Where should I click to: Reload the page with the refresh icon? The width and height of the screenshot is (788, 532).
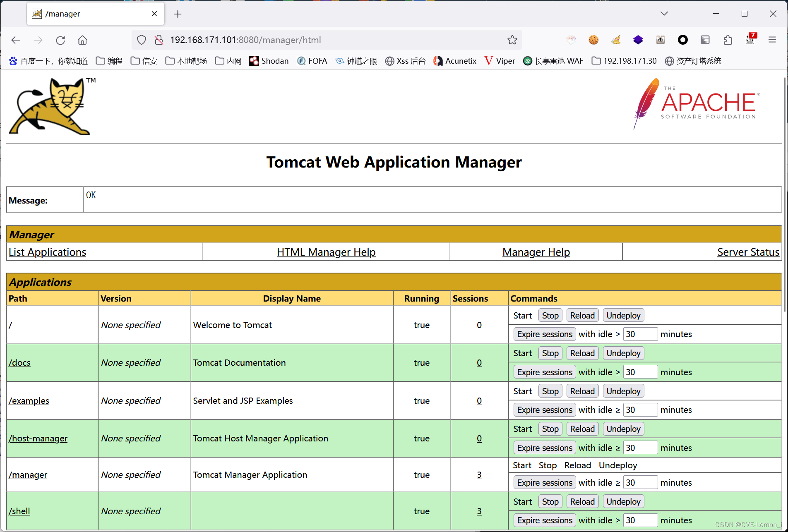click(60, 40)
